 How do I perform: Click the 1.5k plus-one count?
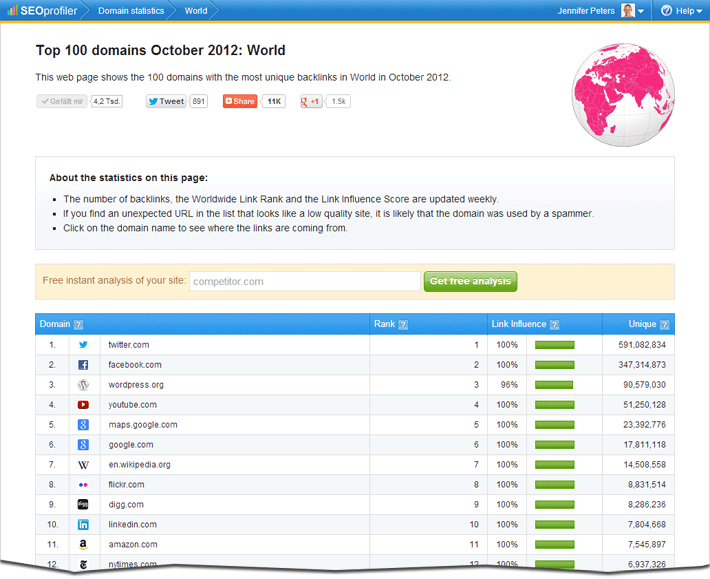338,101
